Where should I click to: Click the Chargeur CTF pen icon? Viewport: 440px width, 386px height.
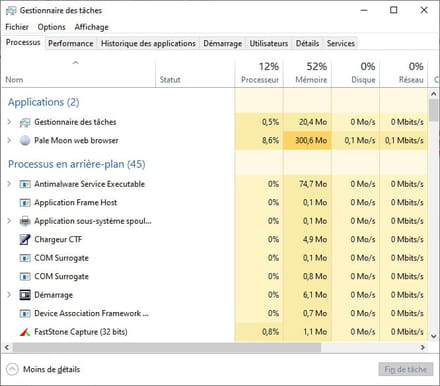pos(25,239)
